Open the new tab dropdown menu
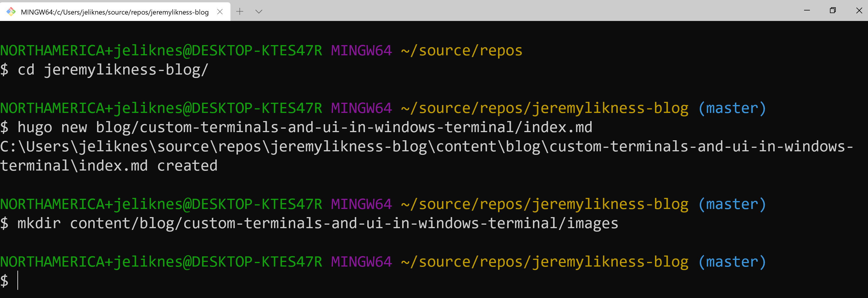 (258, 11)
